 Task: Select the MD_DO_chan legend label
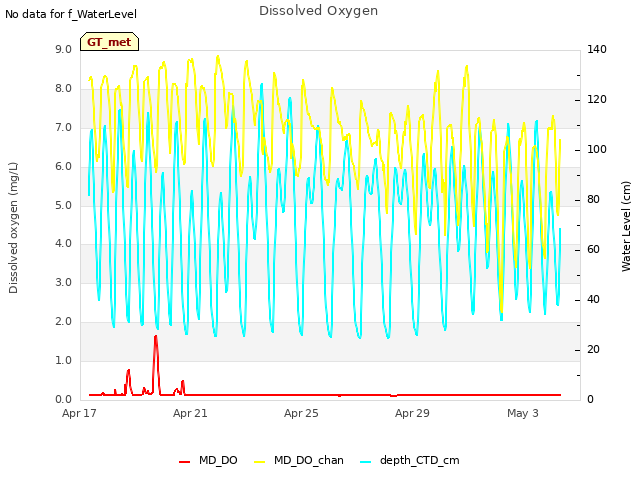[x=309, y=460]
